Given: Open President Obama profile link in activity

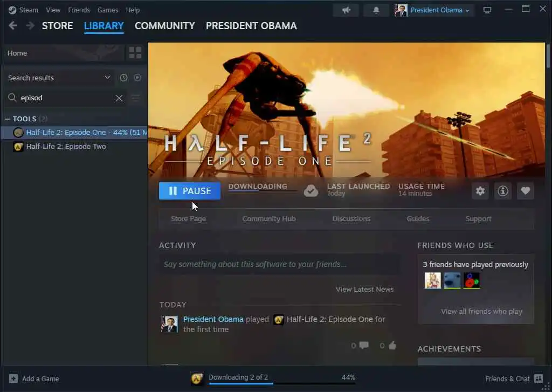Looking at the screenshot, I should [x=213, y=319].
